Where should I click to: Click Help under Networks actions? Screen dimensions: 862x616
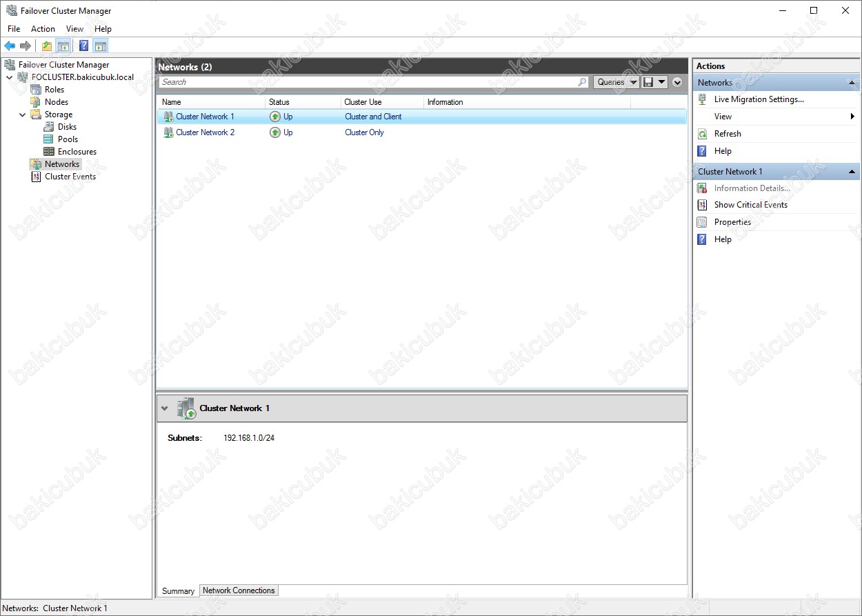tap(723, 151)
